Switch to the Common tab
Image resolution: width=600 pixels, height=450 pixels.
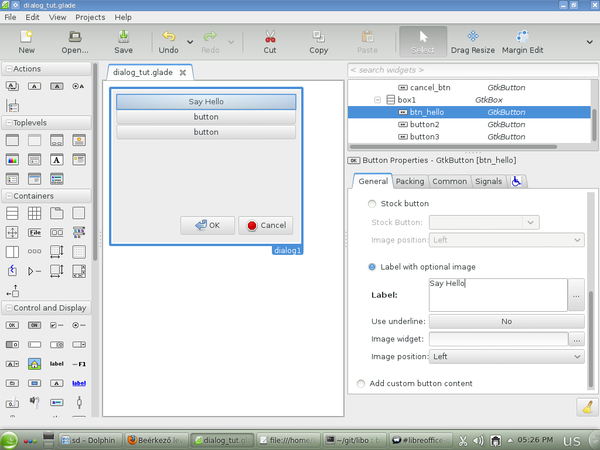[x=450, y=181]
